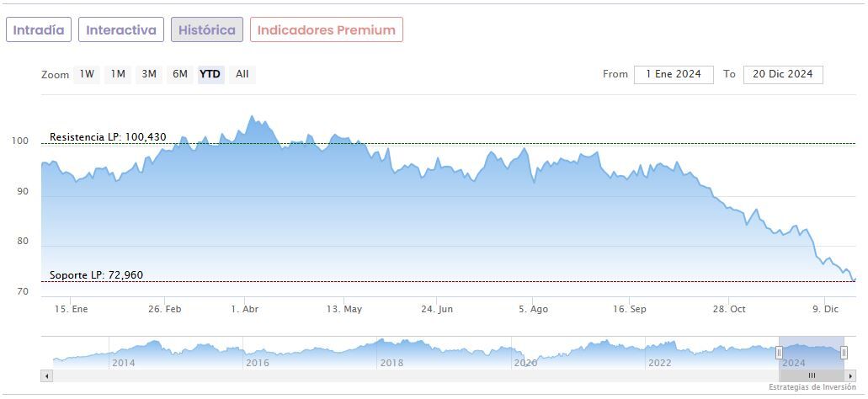
Task: Set zoom range to 1W
Action: (87, 74)
